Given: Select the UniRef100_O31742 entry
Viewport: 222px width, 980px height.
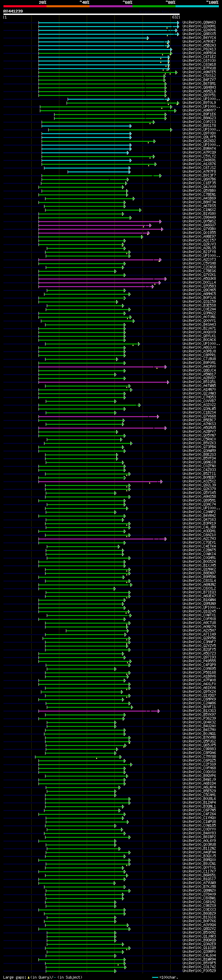Looking at the screenshot, I should tap(199, 967).
